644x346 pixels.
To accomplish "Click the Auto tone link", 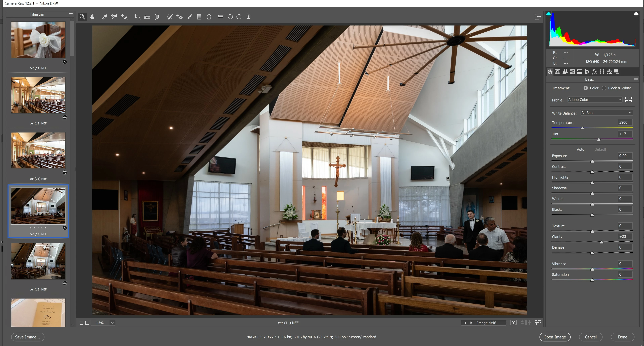I will 580,149.
